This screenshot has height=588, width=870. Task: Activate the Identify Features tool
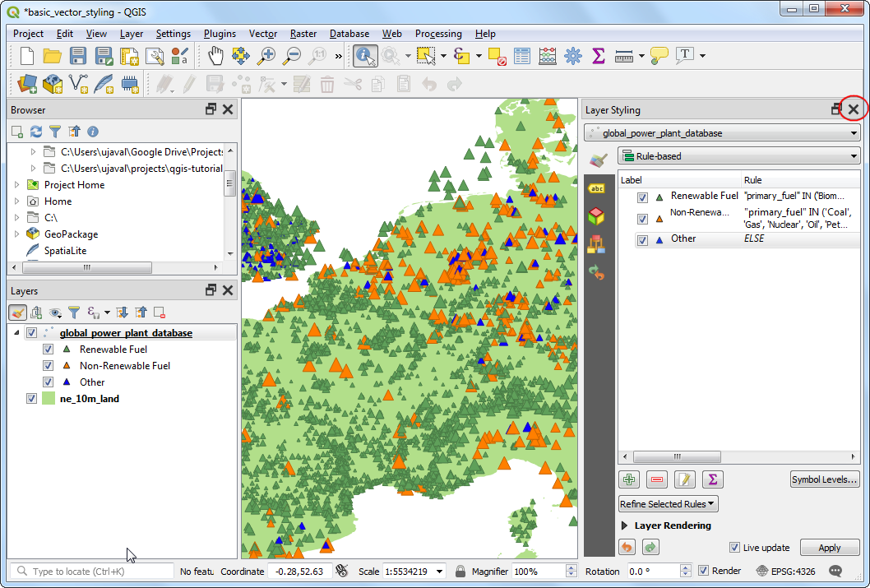[364, 56]
